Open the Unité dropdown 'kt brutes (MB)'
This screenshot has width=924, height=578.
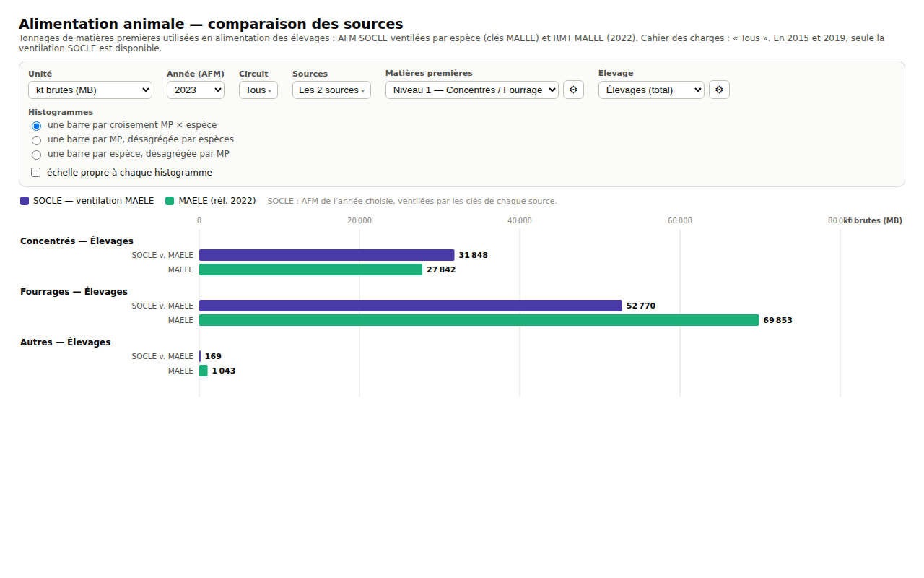[x=90, y=90]
